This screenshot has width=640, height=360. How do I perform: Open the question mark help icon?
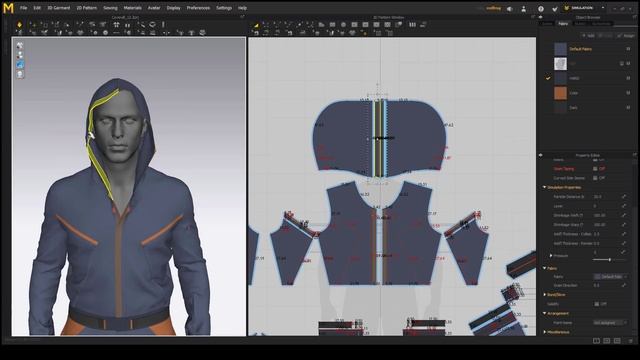click(x=541, y=9)
